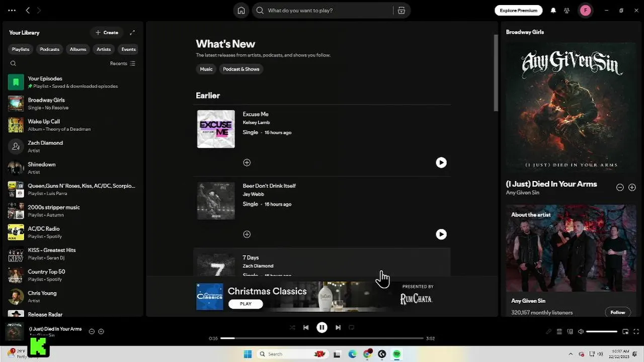This screenshot has width=644, height=362.
Task: Mute the volume speaker icon
Action: coord(581,332)
